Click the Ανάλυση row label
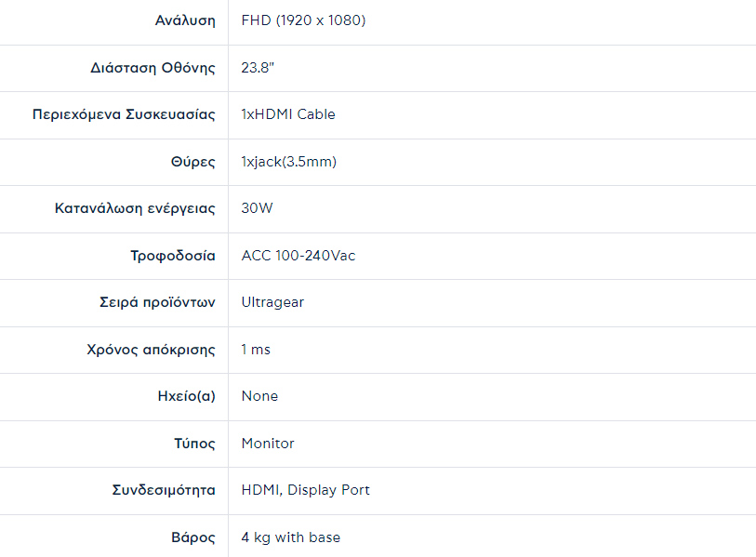 tap(185, 20)
